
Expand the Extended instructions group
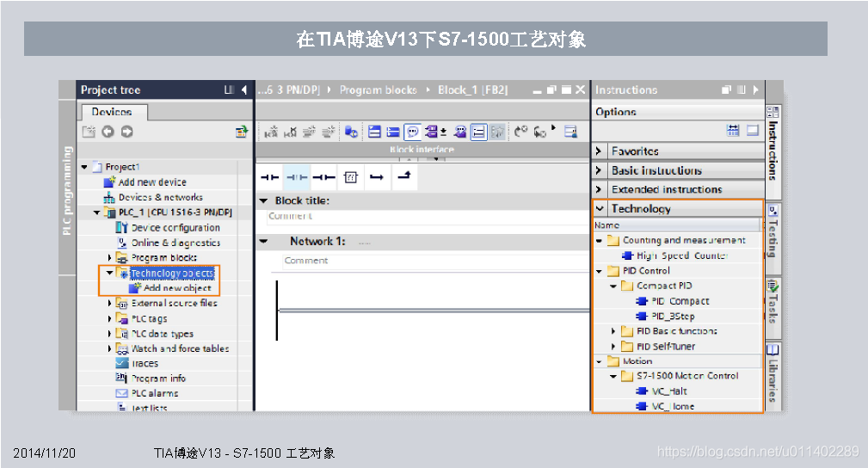coord(599,189)
